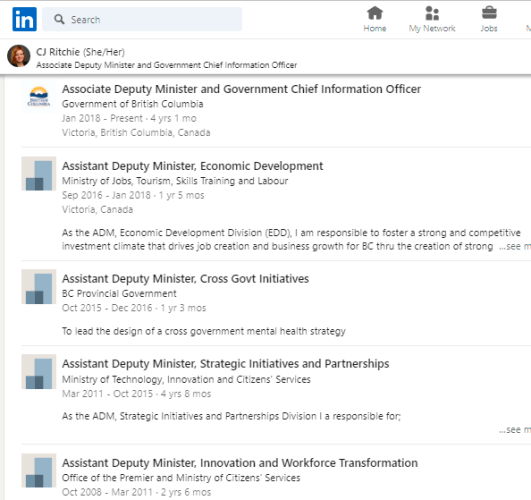Focus the Search input field
531x500 pixels.
click(142, 19)
